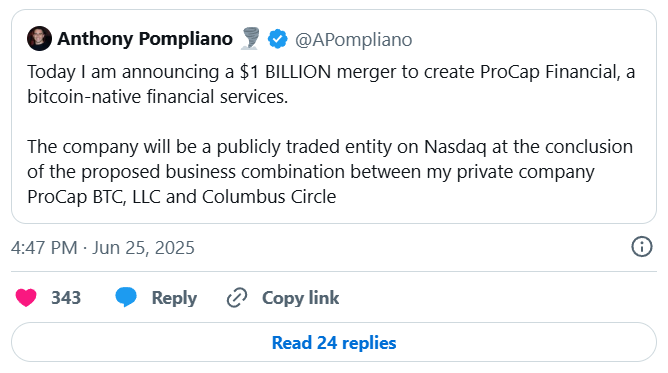This screenshot has width=668, height=373.
Task: Select the Reply text label
Action: 174,298
